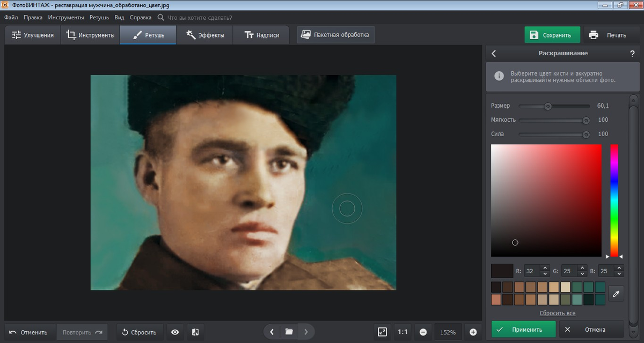Click the G value input field
Image resolution: width=644 pixels, height=343 pixels.
(570, 271)
